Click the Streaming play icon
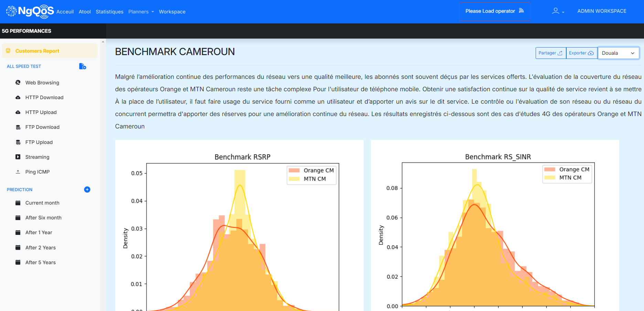Image resolution: width=644 pixels, height=311 pixels. click(18, 157)
